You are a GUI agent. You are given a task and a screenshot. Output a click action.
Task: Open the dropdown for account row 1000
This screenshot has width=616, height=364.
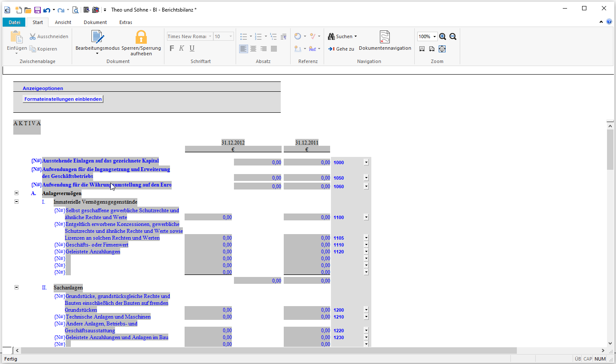[366, 162]
